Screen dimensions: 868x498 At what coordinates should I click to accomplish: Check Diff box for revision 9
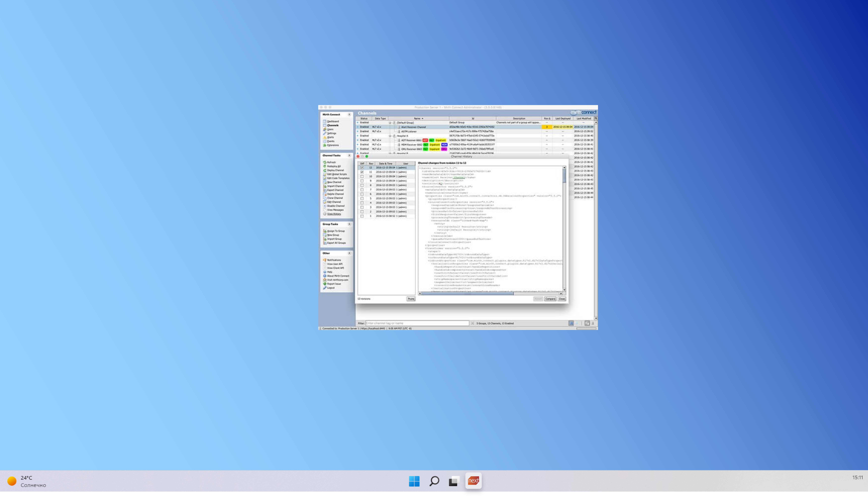coord(362,181)
